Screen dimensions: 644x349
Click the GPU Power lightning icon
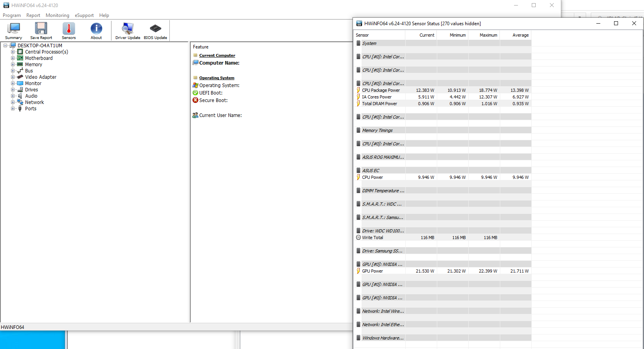click(358, 271)
